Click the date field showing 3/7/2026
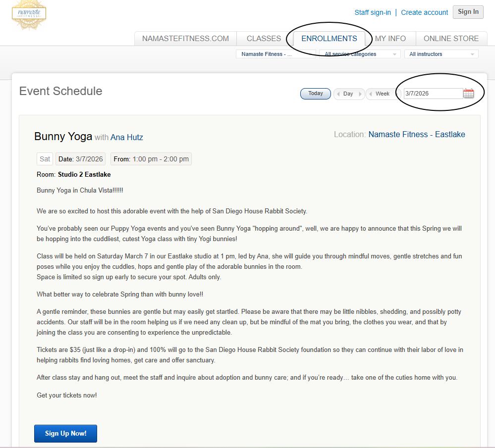495x448 pixels. pos(433,94)
